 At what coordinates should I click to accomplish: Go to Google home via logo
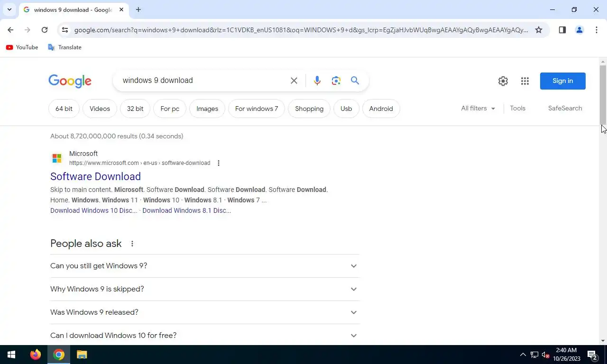[x=70, y=81]
